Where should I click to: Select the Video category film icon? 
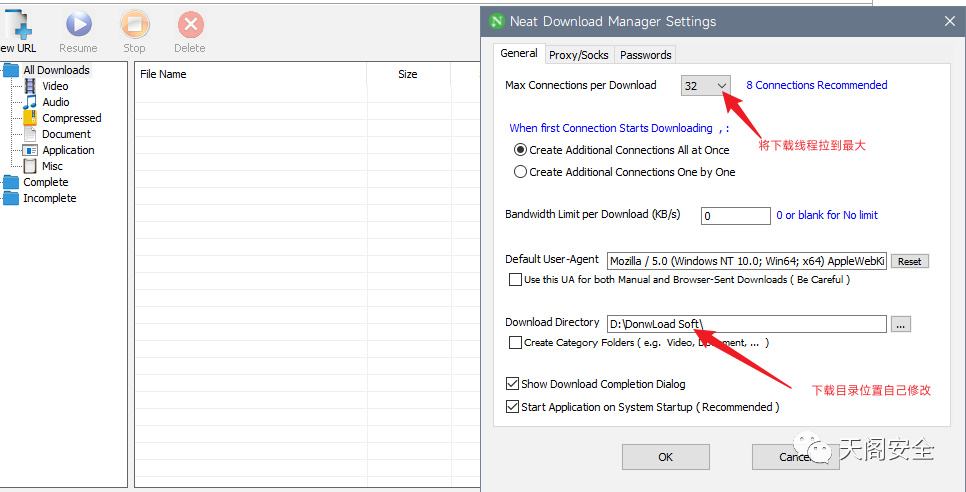point(30,86)
